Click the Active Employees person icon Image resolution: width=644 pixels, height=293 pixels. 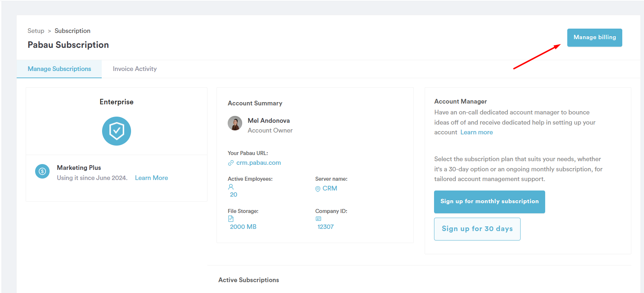[231, 187]
